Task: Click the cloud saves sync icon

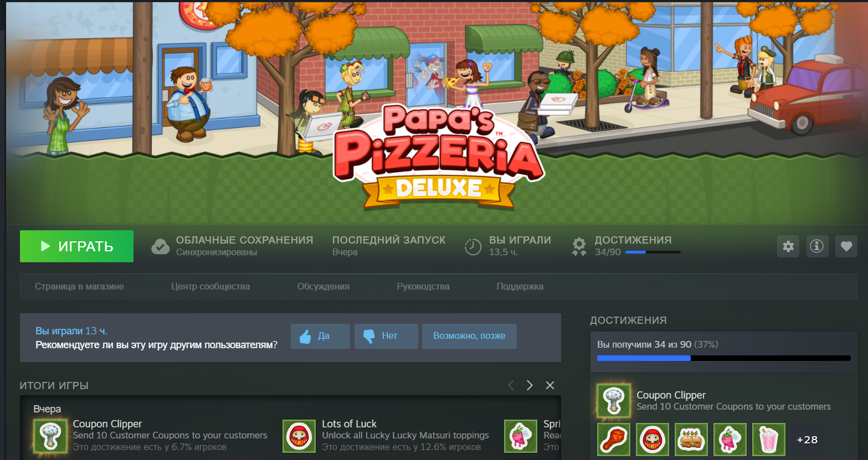Action: point(161,246)
